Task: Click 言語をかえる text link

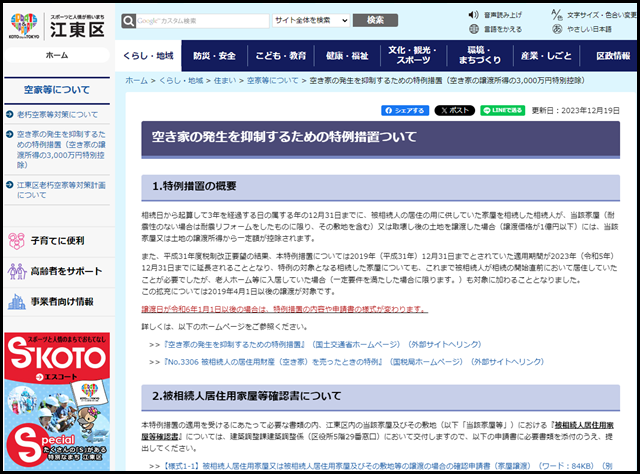Action: [503, 29]
